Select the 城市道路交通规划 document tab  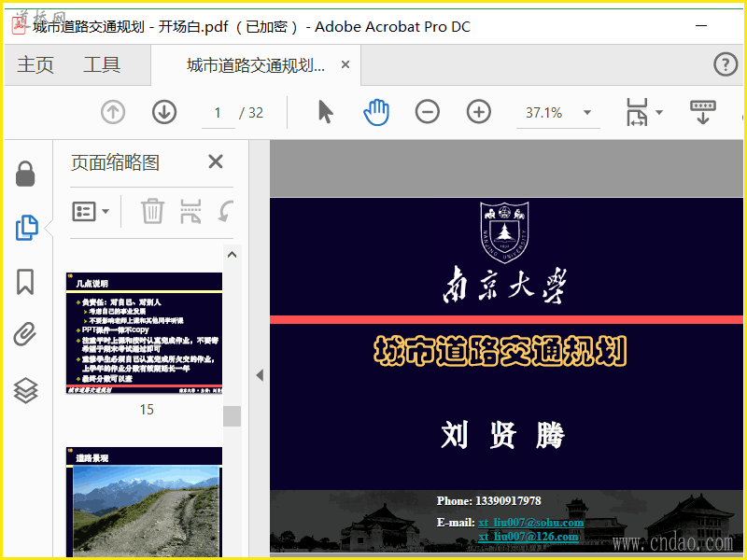pos(256,65)
